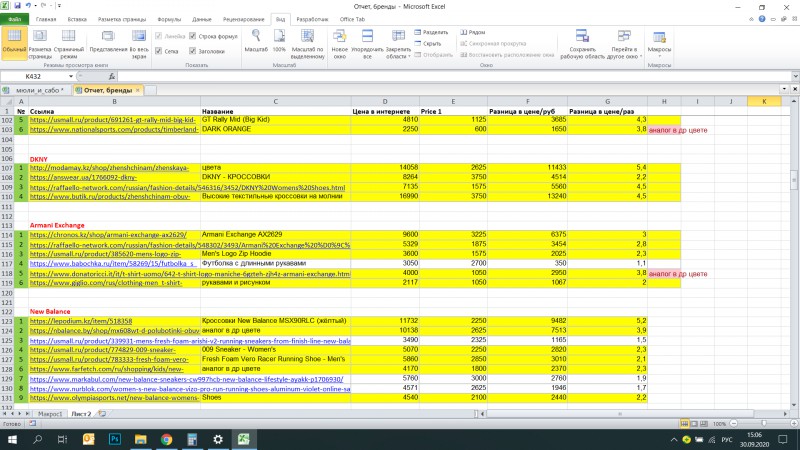The image size is (800, 450).
Task: Open Перейти в другое окно dropdown
Action: pos(624,43)
